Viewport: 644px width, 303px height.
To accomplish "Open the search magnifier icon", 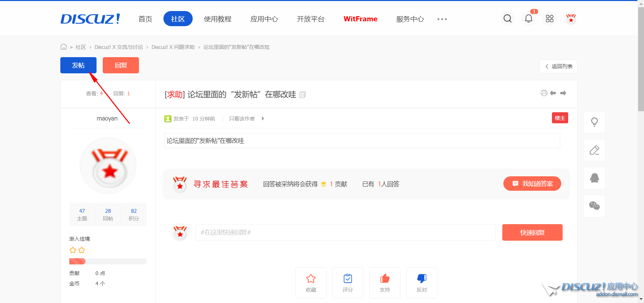I will (507, 19).
